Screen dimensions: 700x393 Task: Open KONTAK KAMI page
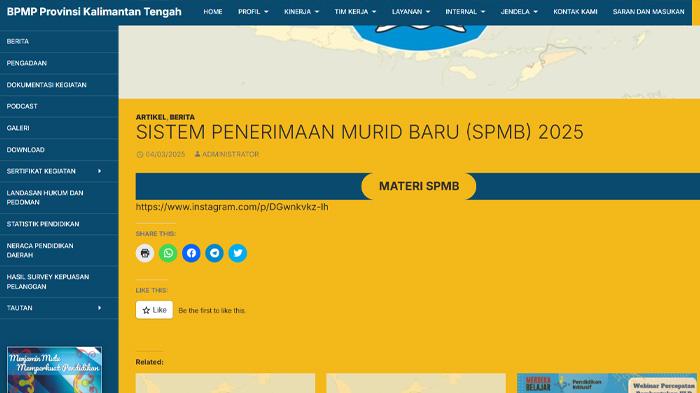pyautogui.click(x=575, y=12)
